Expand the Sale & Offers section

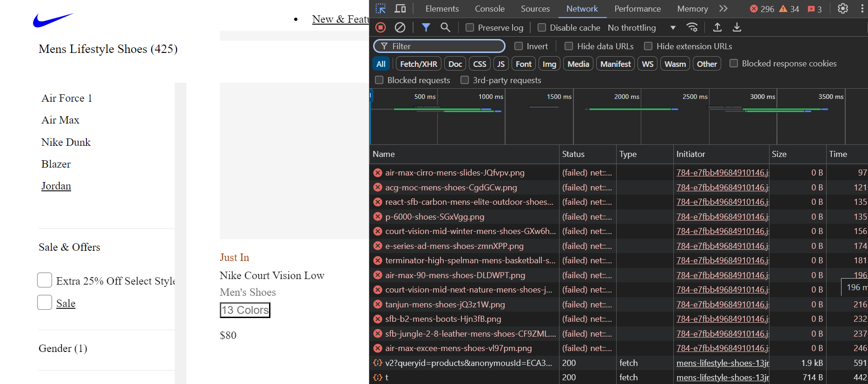pyautogui.click(x=69, y=247)
